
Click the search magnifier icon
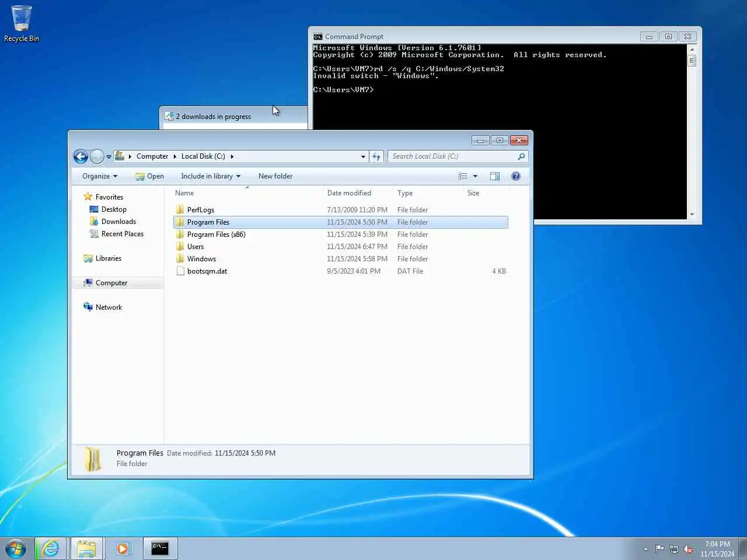pyautogui.click(x=521, y=156)
